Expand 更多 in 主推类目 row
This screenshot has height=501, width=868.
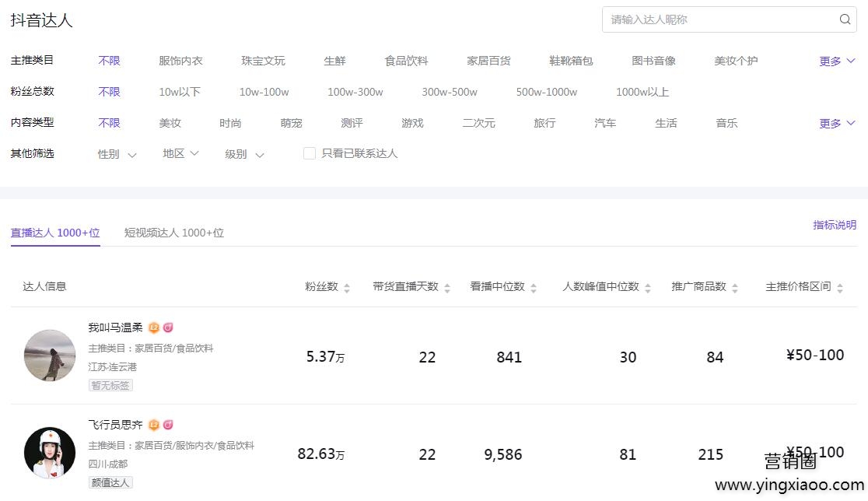click(x=837, y=61)
